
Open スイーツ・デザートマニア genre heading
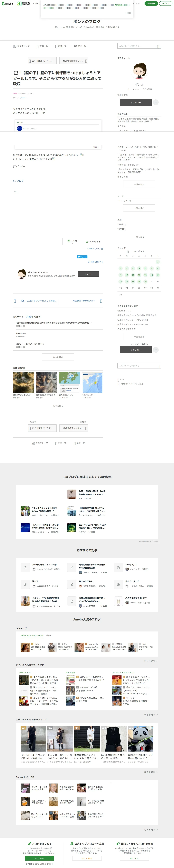pos(123,673)
